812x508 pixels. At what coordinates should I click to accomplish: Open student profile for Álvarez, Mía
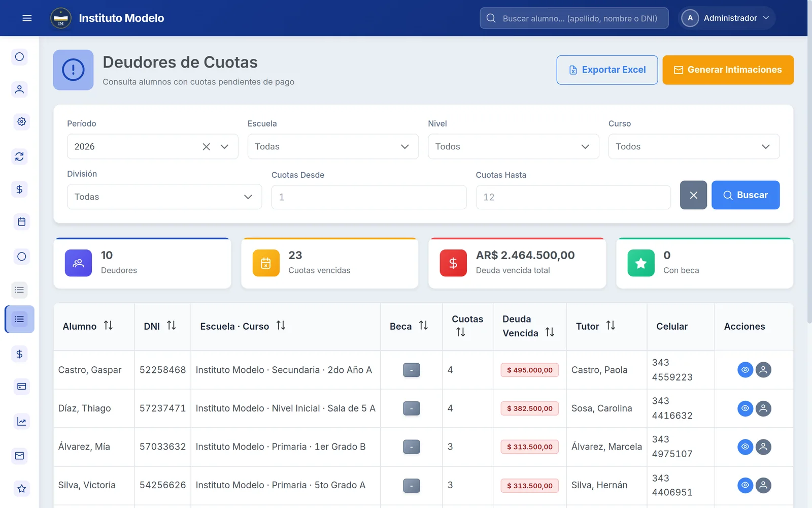763,447
